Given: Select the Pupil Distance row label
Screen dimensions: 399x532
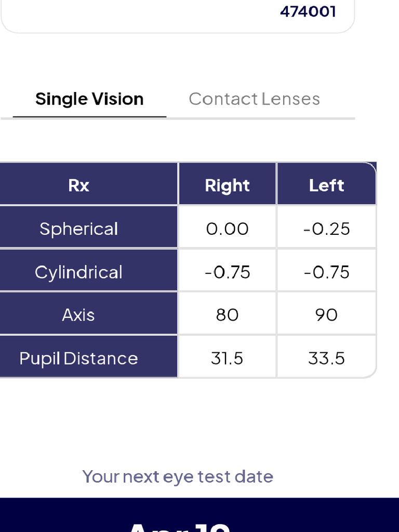Looking at the screenshot, I should (78, 358).
